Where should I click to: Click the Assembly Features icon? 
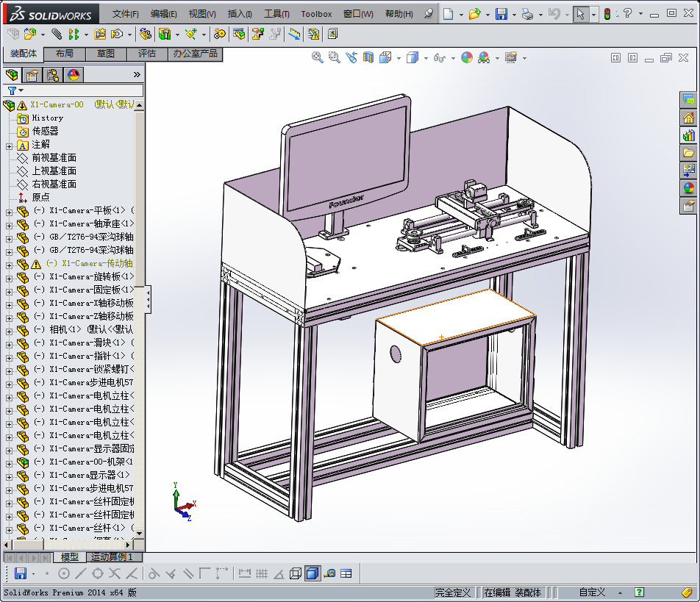[x=165, y=34]
